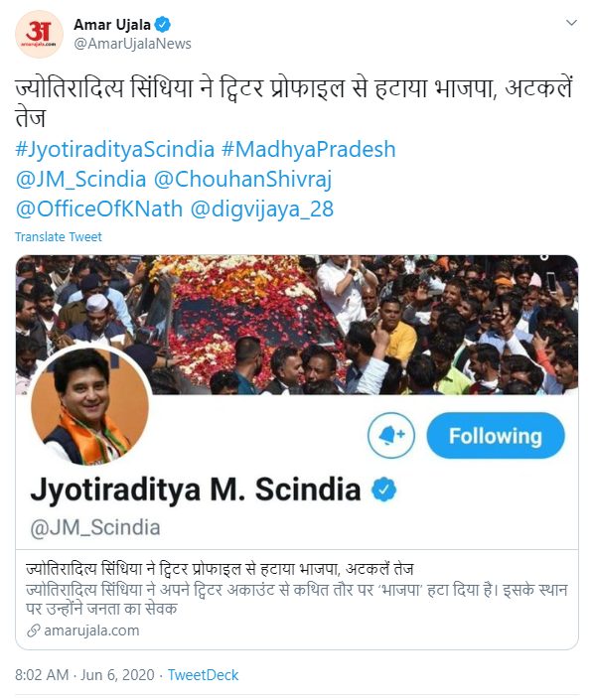Open the tweet options chevron menu

click(571, 22)
